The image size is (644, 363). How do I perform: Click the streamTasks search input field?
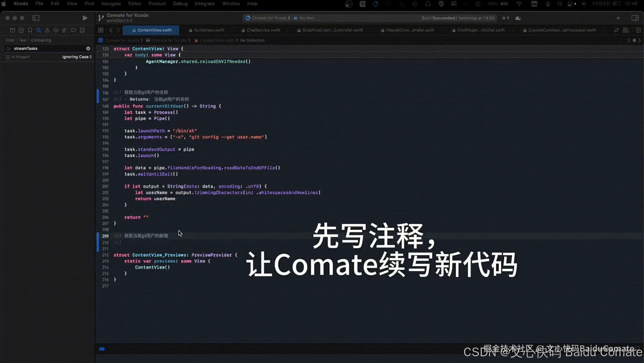point(47,48)
